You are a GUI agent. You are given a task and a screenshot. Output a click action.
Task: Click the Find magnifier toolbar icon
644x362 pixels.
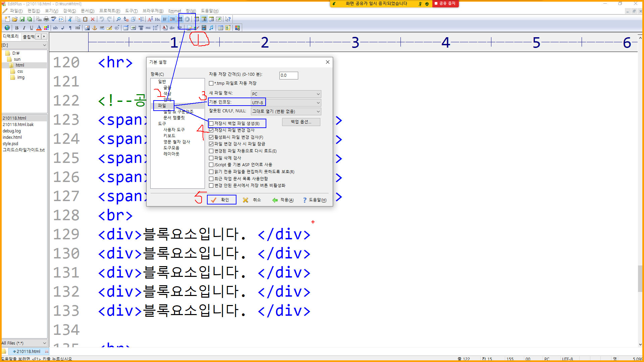[x=118, y=19]
